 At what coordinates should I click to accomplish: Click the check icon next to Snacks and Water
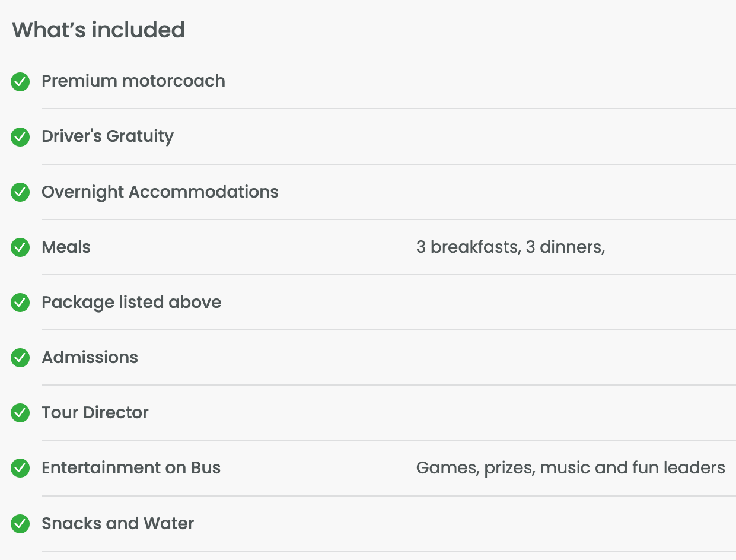[x=20, y=524]
